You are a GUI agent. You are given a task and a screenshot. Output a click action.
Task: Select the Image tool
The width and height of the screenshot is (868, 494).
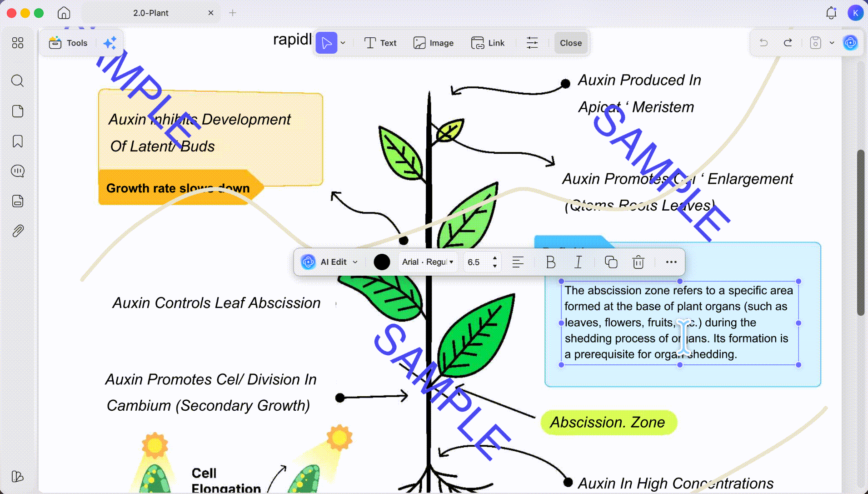click(x=434, y=43)
